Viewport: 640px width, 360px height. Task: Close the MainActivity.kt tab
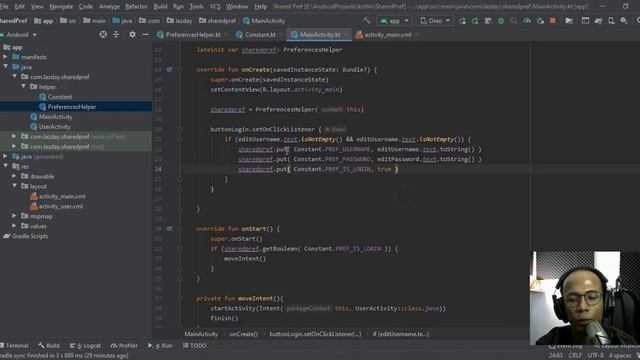[x=346, y=35]
